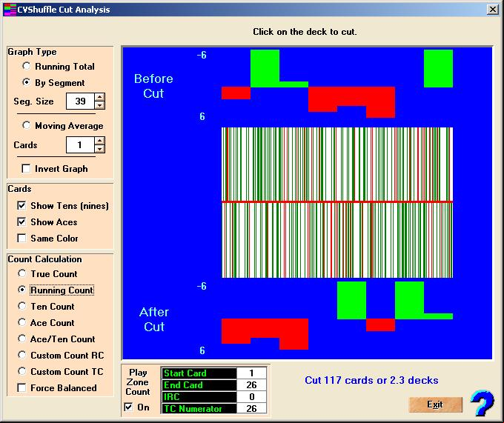Close the Cut Analysis window

click(492, 10)
